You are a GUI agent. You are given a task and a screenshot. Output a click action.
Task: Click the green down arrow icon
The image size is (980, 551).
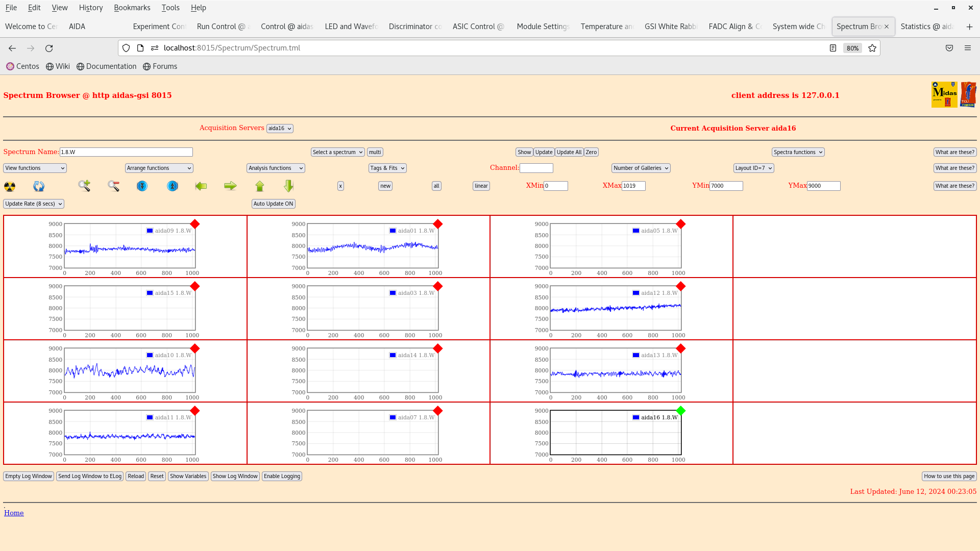click(x=289, y=186)
